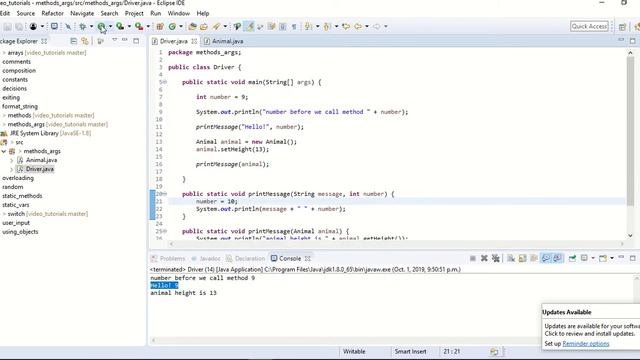Image resolution: width=640 pixels, height=360 pixels.
Task: Click the Debug bug icon in toolbar
Action: (83, 27)
